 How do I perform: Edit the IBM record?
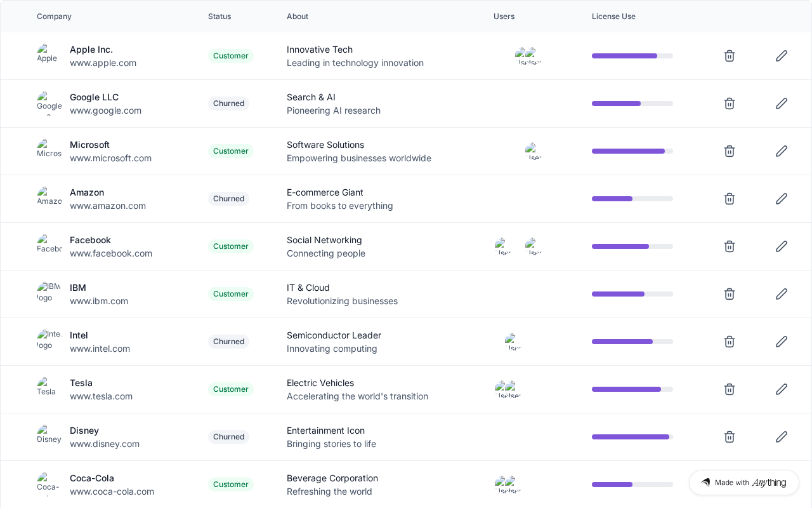coord(782,294)
